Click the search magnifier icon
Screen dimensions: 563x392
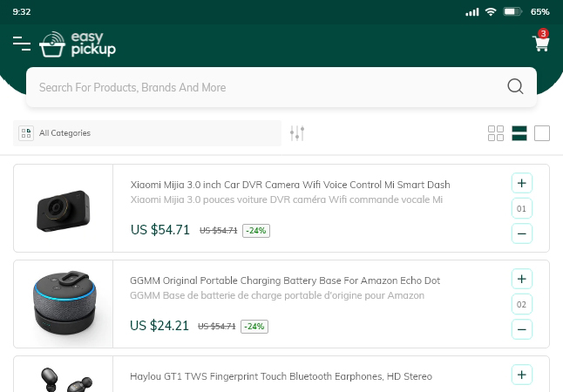pyautogui.click(x=515, y=86)
